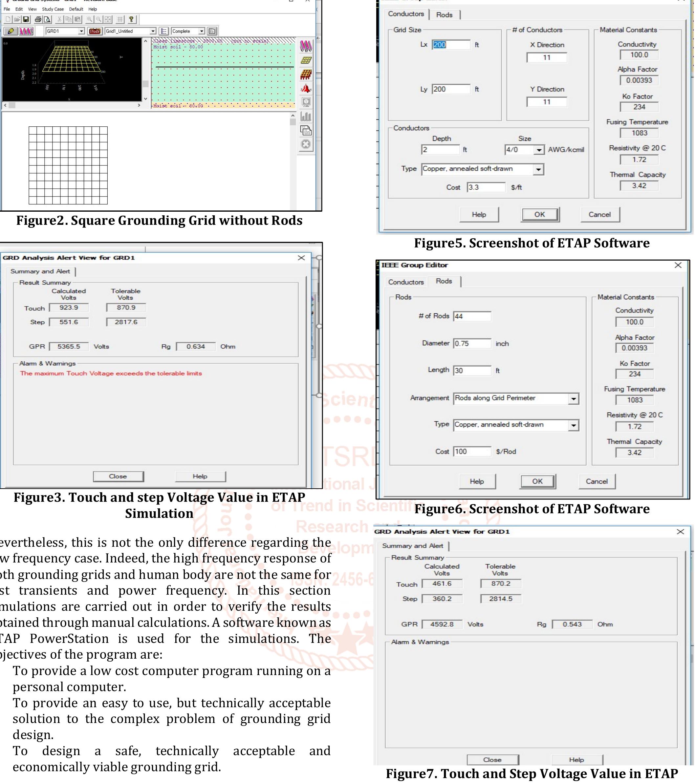
Task: Click the Help question mark icon
Action: click(131, 20)
